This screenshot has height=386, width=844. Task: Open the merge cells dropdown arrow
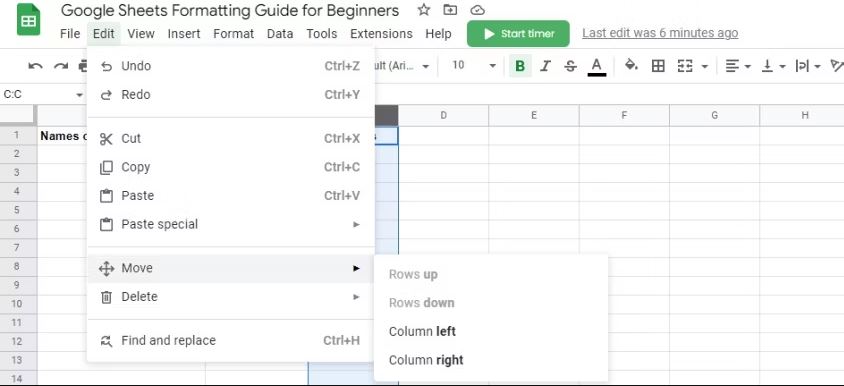[x=705, y=66]
